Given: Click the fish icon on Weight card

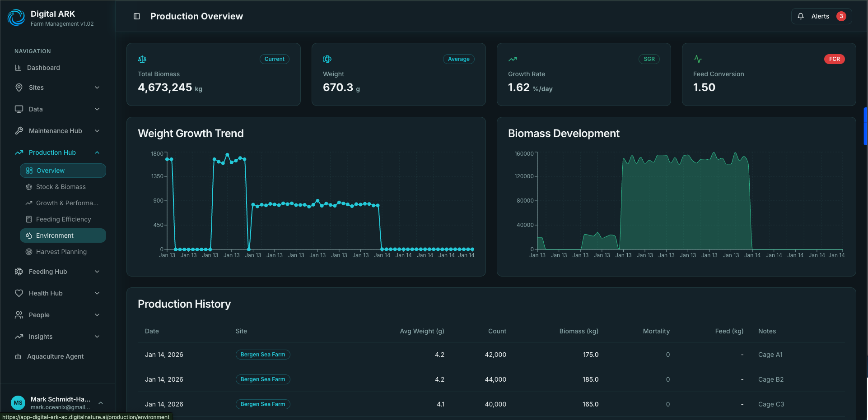Looking at the screenshot, I should tap(327, 59).
